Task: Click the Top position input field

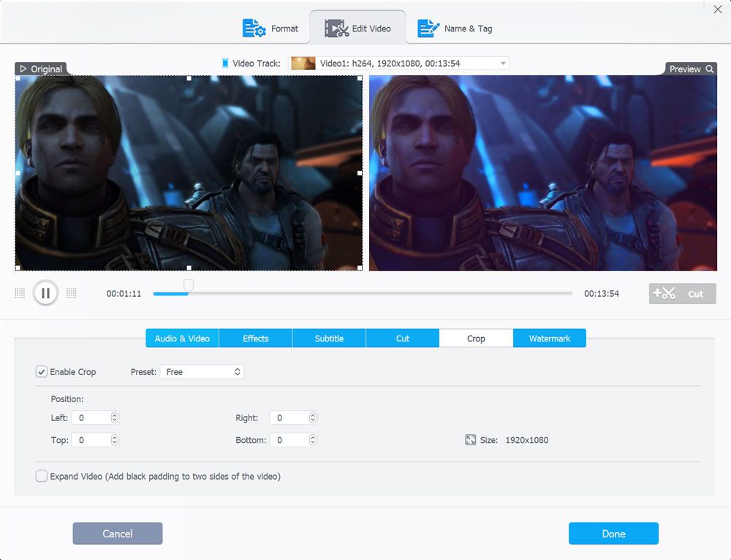Action: [x=91, y=440]
